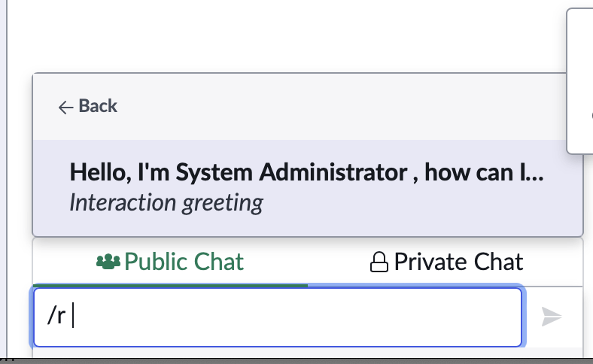The image size is (593, 364).
Task: Click the truncated ellipsis ending the greeting text
Action: click(x=533, y=173)
